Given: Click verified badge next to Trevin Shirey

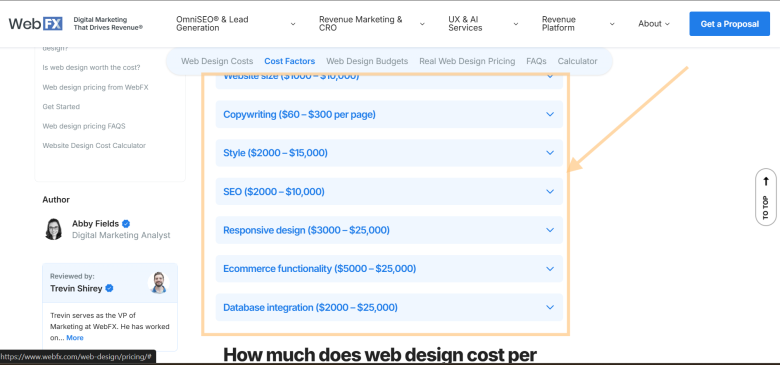Looking at the screenshot, I should point(109,288).
